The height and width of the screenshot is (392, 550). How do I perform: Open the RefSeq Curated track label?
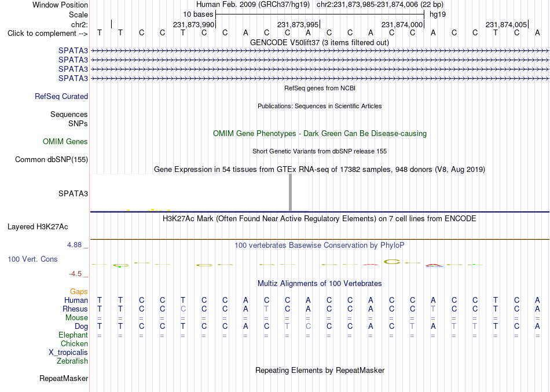point(61,97)
